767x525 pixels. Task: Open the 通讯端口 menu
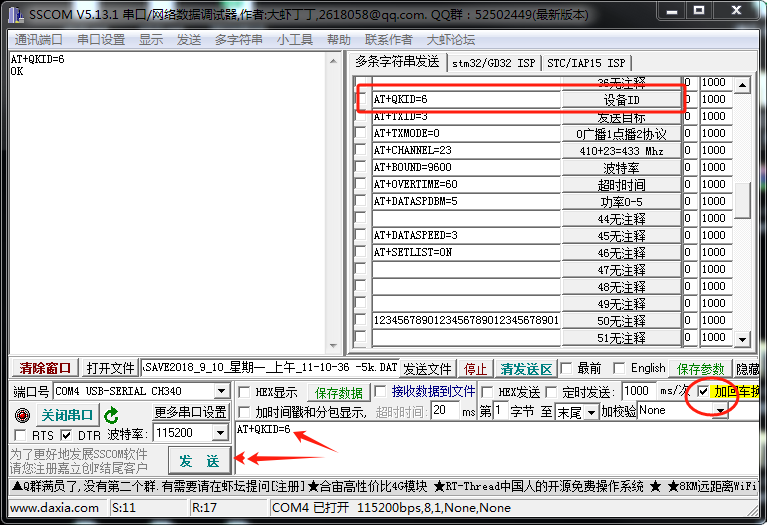39,40
